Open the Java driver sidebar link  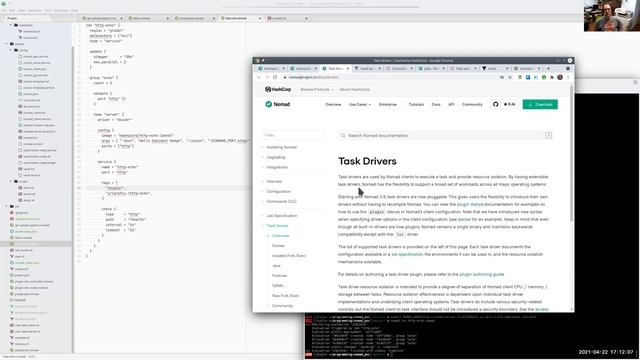click(276, 266)
